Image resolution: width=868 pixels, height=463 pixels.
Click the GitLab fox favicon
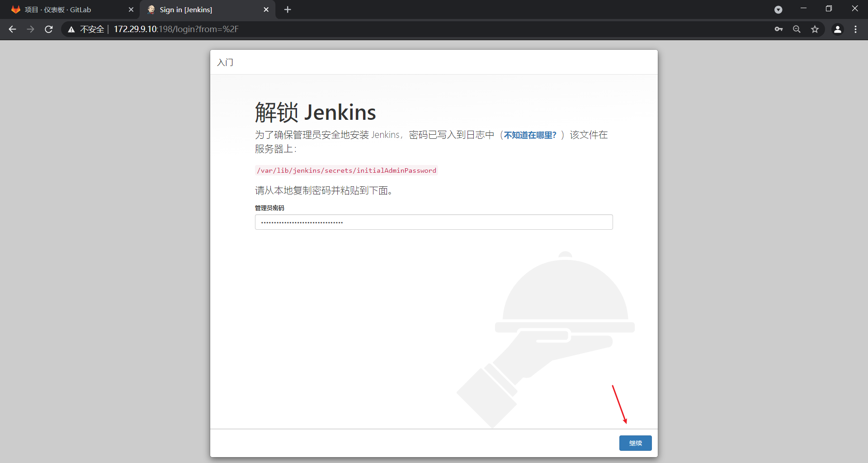point(16,9)
